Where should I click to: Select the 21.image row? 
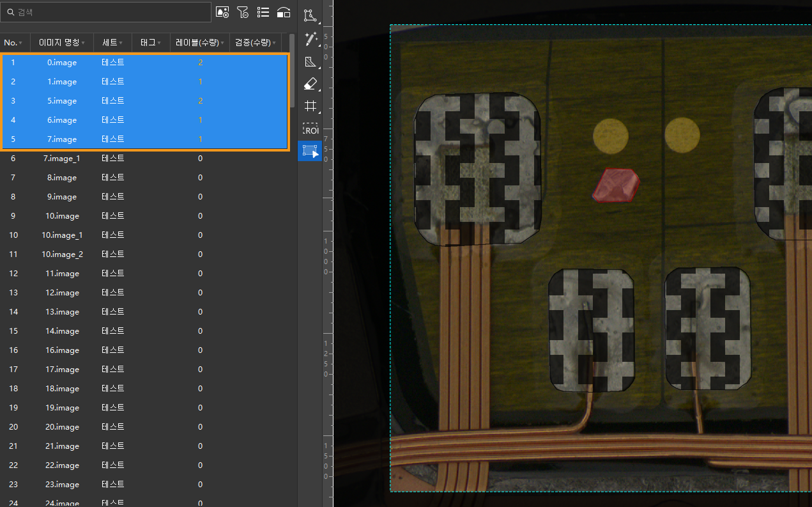(145, 446)
